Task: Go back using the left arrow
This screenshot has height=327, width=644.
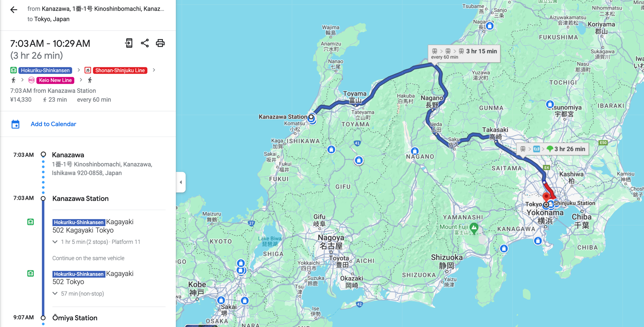Action: [14, 10]
